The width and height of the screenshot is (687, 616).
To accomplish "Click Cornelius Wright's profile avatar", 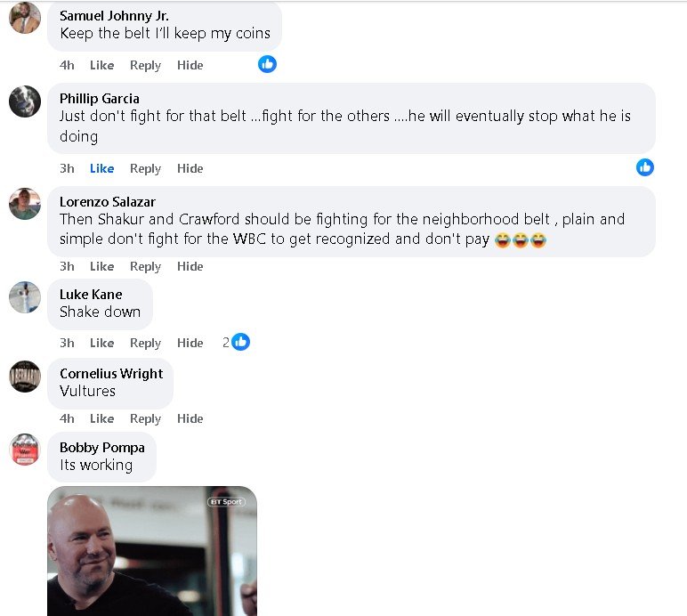I will coord(25,376).
